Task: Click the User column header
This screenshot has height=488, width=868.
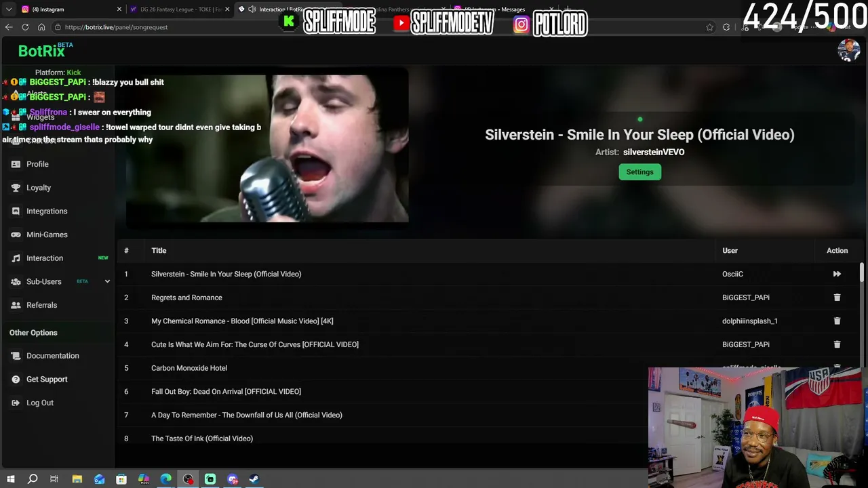Action: [730, 251]
